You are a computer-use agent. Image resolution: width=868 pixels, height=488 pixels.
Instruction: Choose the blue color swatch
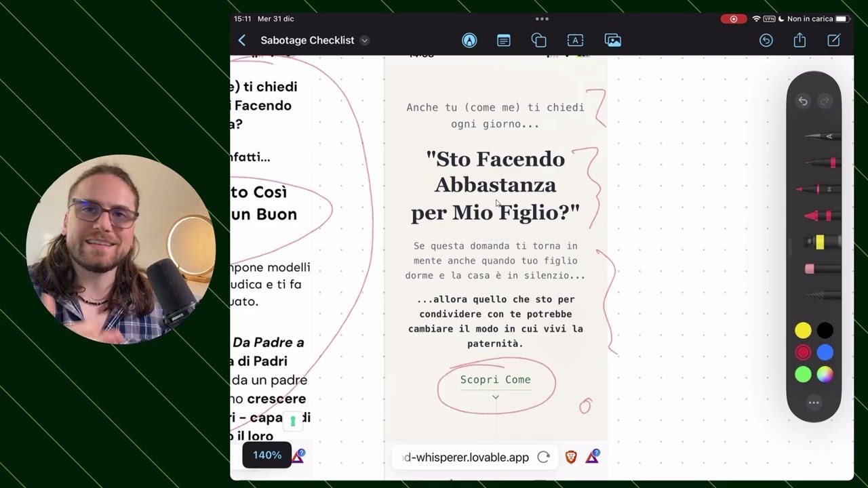click(825, 352)
